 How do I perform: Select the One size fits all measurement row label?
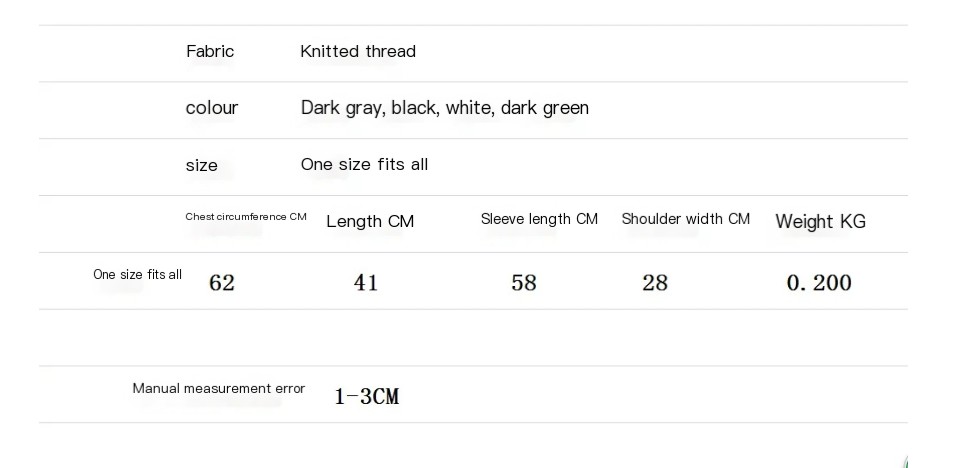point(138,274)
